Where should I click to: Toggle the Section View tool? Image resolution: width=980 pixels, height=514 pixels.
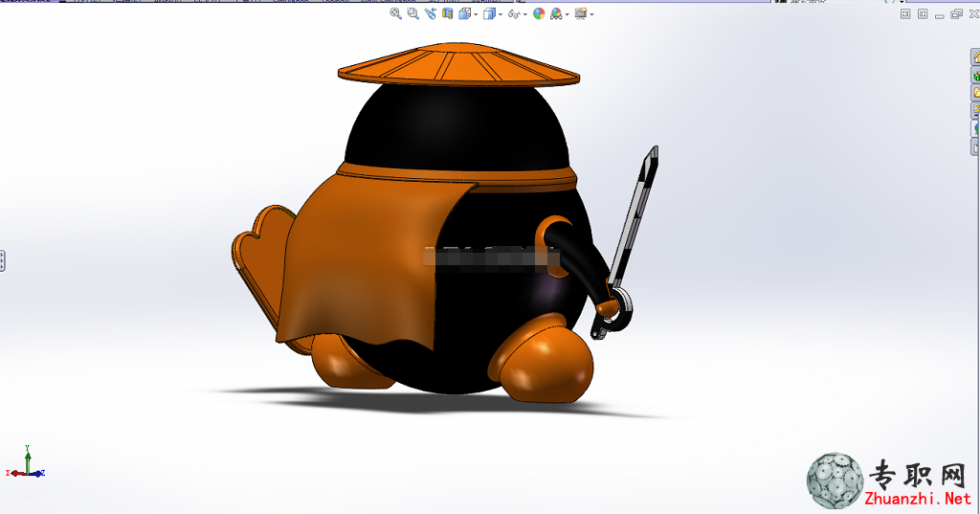tap(448, 13)
